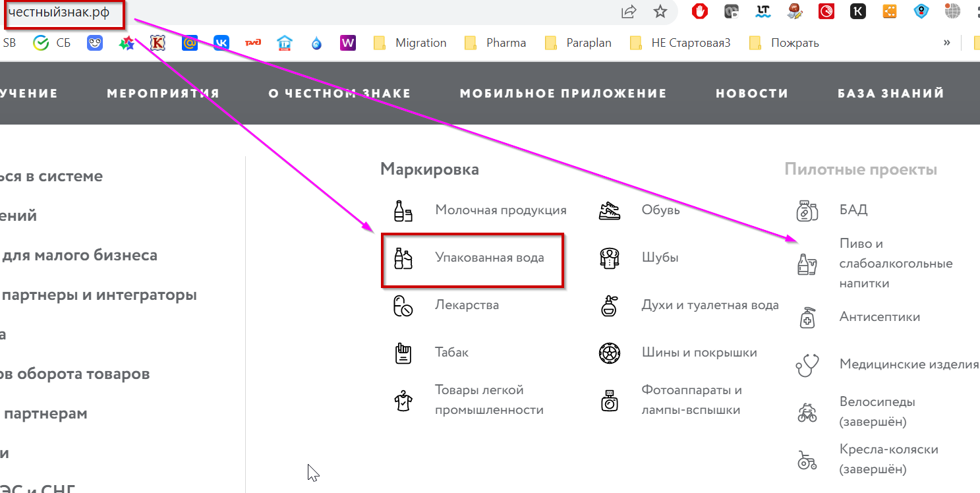
Task: Open the colorful stars bookmark icon
Action: tap(127, 43)
